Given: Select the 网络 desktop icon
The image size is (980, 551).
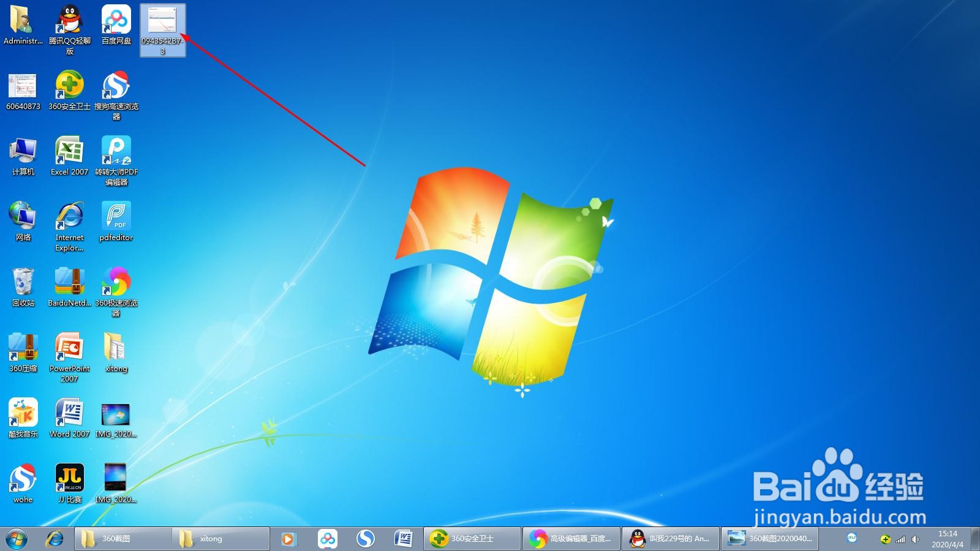Looking at the screenshot, I should click(23, 222).
